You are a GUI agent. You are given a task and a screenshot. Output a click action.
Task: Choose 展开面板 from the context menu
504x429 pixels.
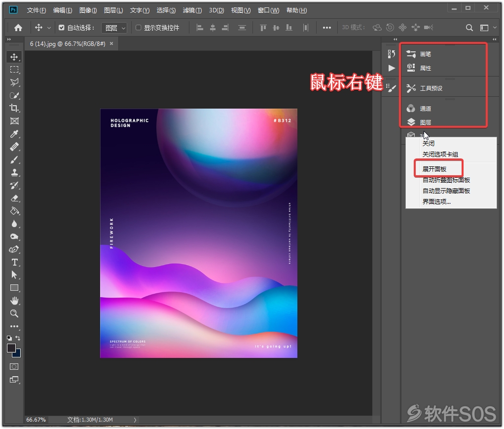pos(434,169)
